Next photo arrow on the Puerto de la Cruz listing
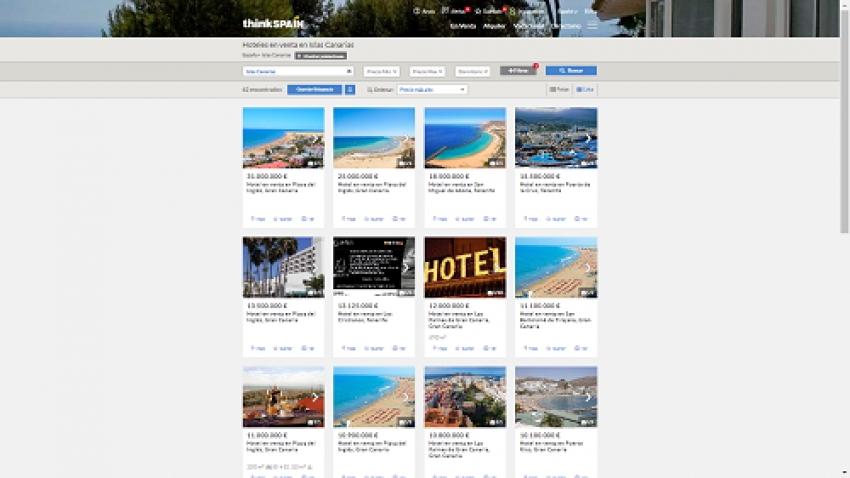The image size is (850, 478). click(x=588, y=139)
